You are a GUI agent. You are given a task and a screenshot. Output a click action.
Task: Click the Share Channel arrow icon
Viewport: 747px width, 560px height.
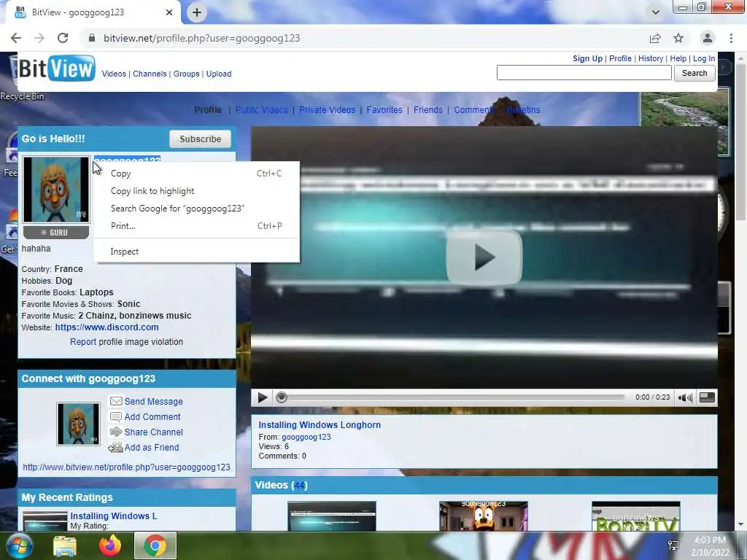click(x=116, y=432)
